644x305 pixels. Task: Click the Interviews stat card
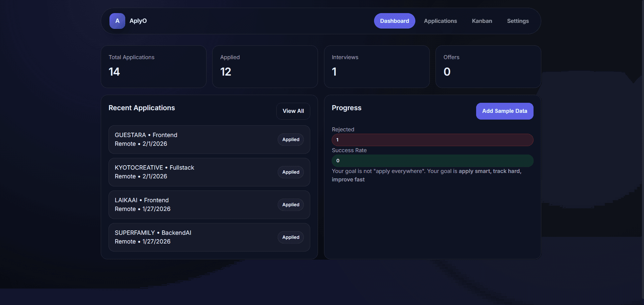pos(376,67)
